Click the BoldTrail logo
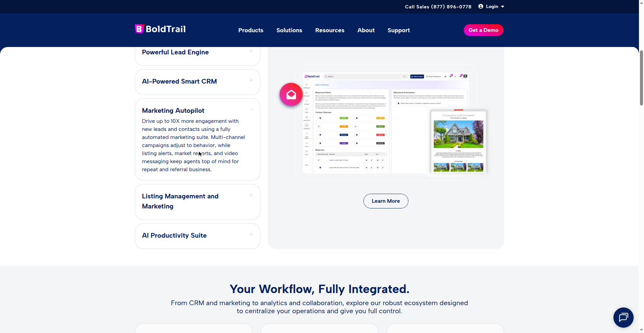The image size is (644, 333). [160, 29]
